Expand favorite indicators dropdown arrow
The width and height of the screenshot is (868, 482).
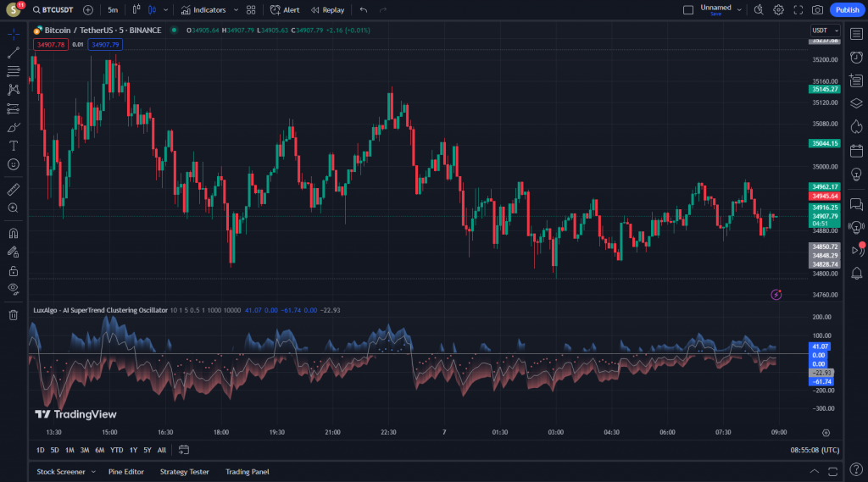point(236,10)
